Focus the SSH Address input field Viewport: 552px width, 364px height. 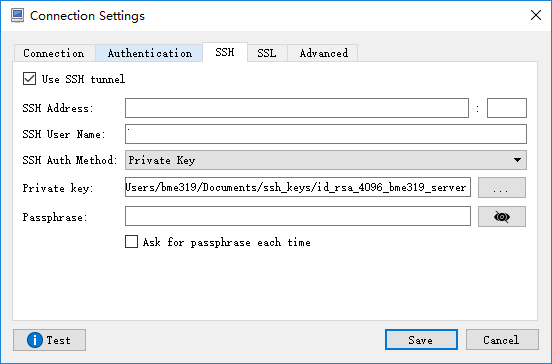pos(297,108)
